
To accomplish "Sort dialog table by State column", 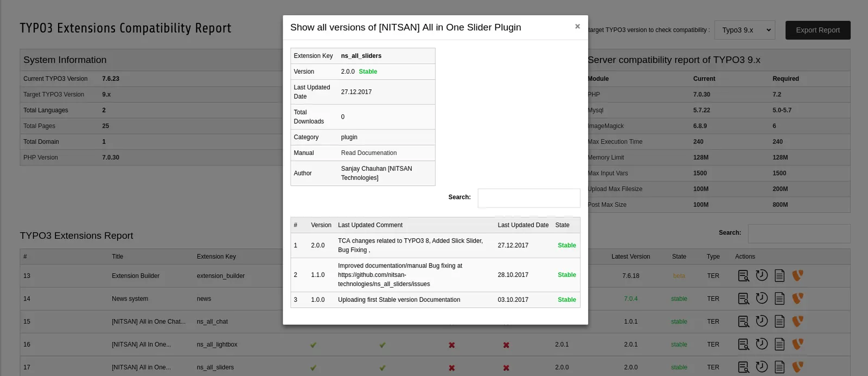I will coord(562,225).
